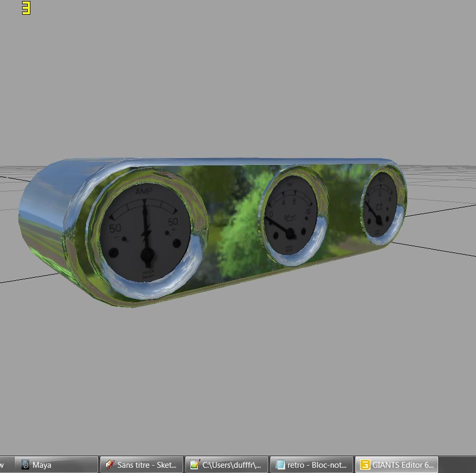This screenshot has height=473, width=476.
Task: Open the C:\Users\dufffr\... taskbar window
Action: (227, 465)
